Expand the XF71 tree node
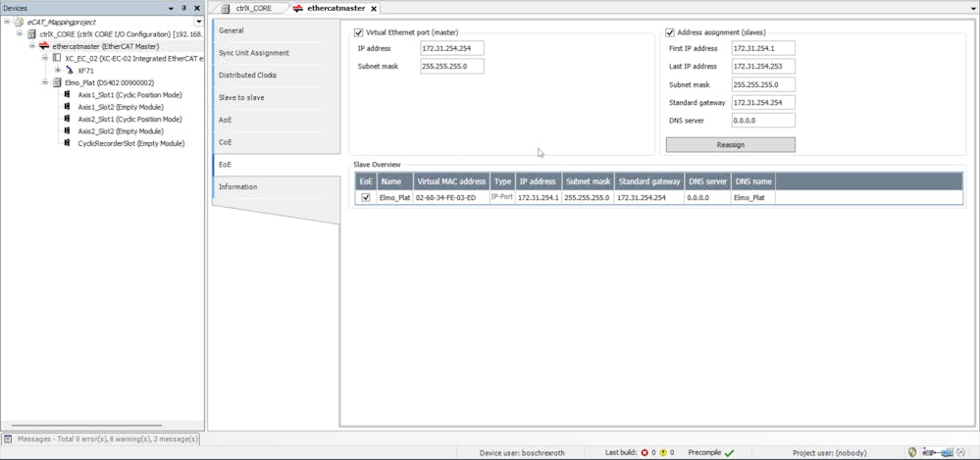The width and height of the screenshot is (980, 460). (x=57, y=71)
